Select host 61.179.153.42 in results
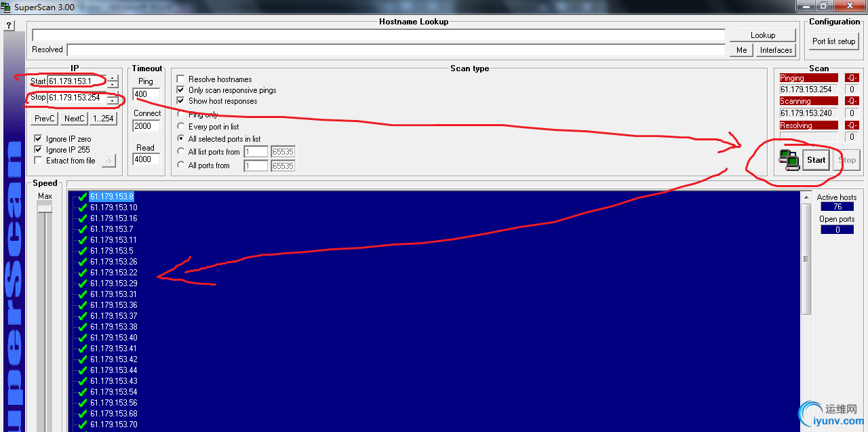The width and height of the screenshot is (868, 432). pos(113,359)
